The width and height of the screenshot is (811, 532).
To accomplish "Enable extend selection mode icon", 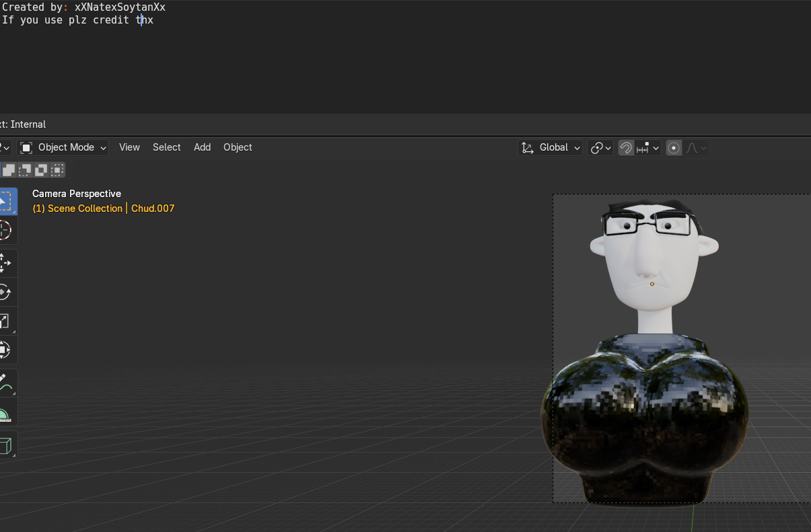I will point(9,170).
